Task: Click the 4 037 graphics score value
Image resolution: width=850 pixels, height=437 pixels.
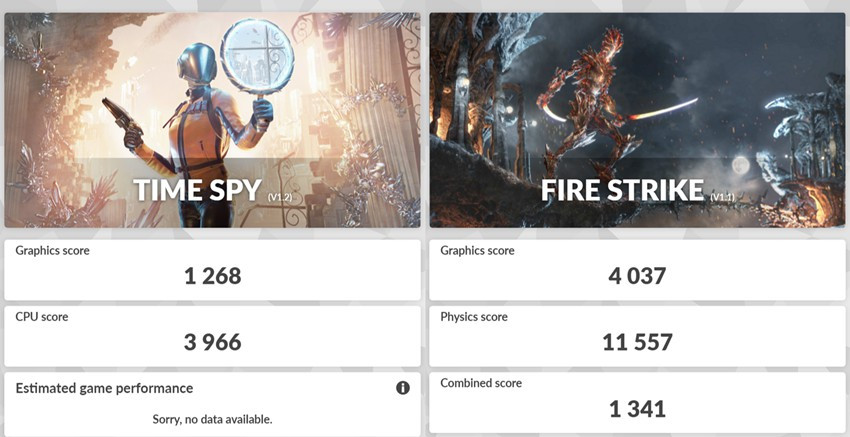Action: [637, 276]
